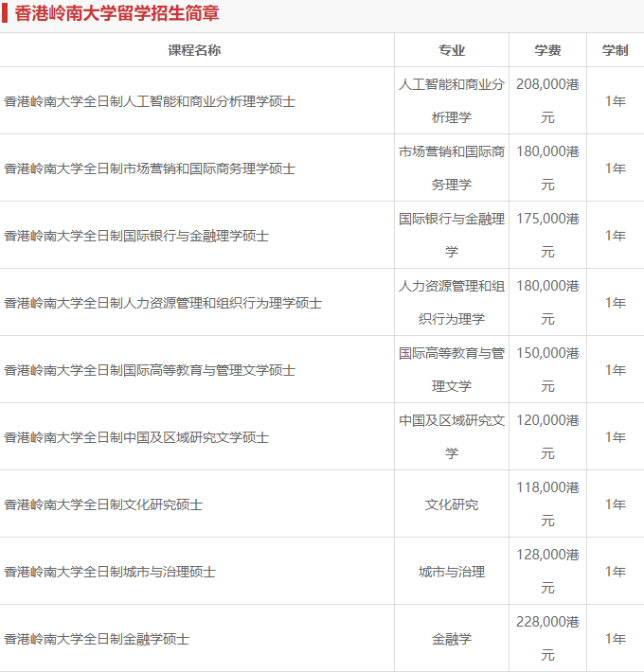Click 1年 duration in the 人工智能和商业分析 row
The image size is (644, 672).
pos(616,101)
